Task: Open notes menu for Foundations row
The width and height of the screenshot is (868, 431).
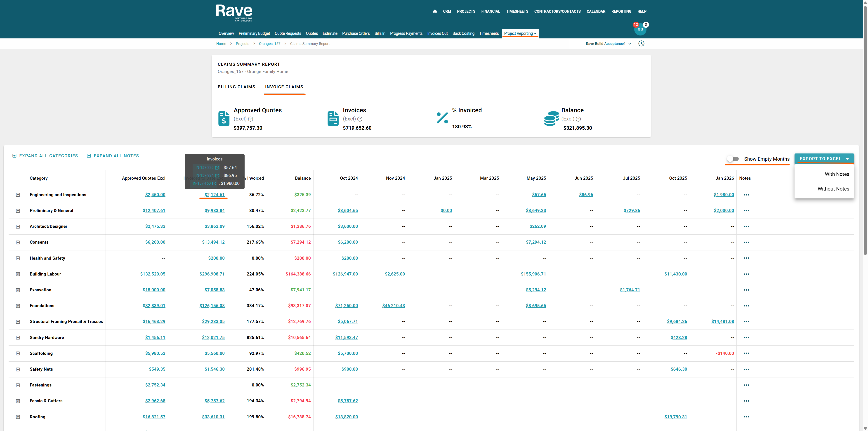Action: pos(746,306)
